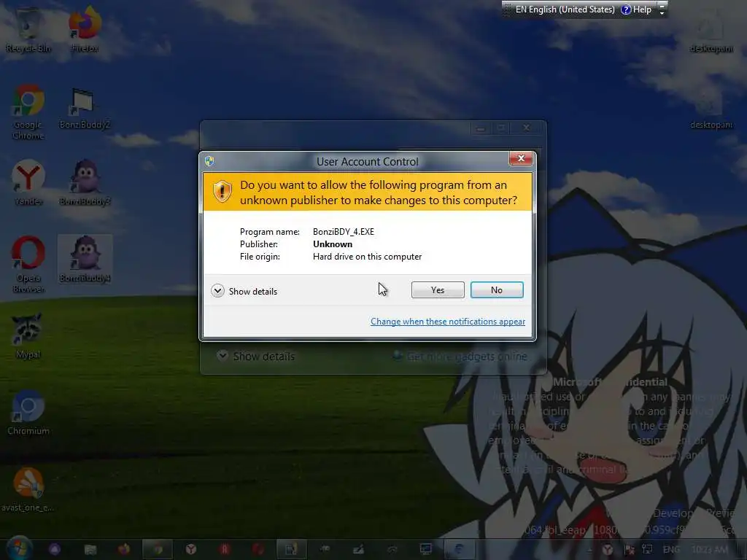Image resolution: width=747 pixels, height=560 pixels.
Task: Click the UAC warning shield icon
Action: tap(222, 192)
